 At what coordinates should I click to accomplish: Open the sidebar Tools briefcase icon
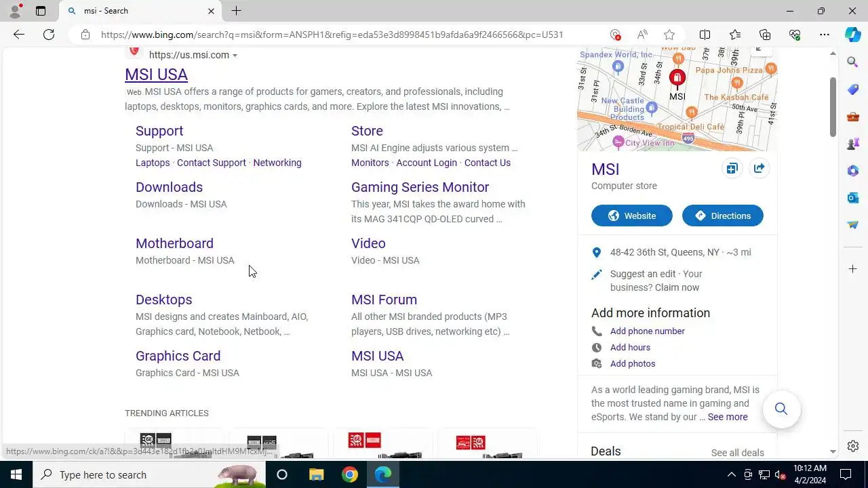853,117
